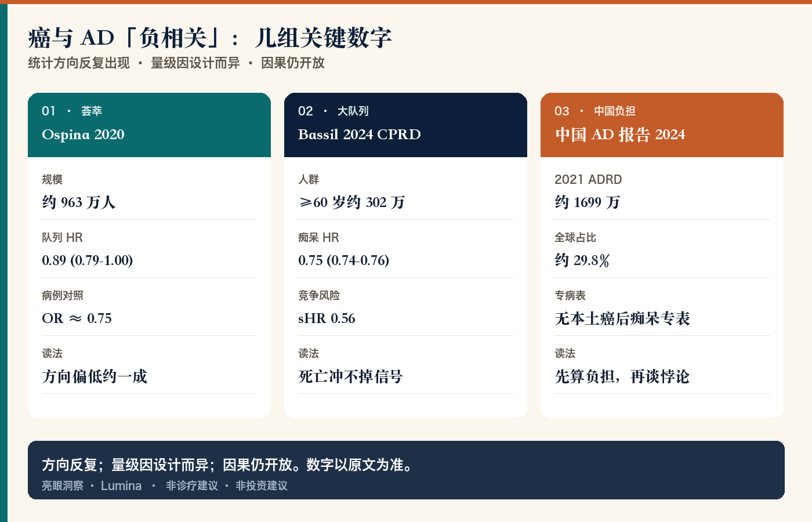
Task: Select the value 约 1699 万
Action: pos(588,202)
